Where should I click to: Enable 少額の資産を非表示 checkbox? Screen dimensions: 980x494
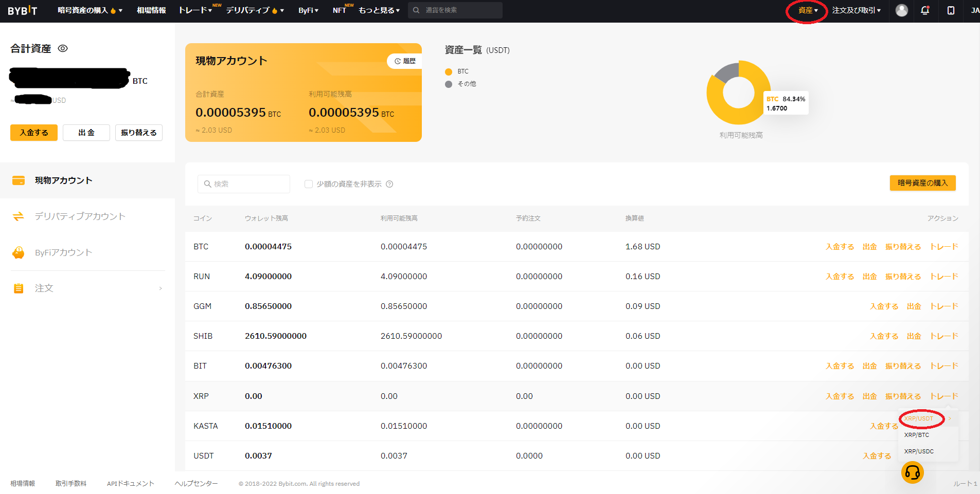309,184
